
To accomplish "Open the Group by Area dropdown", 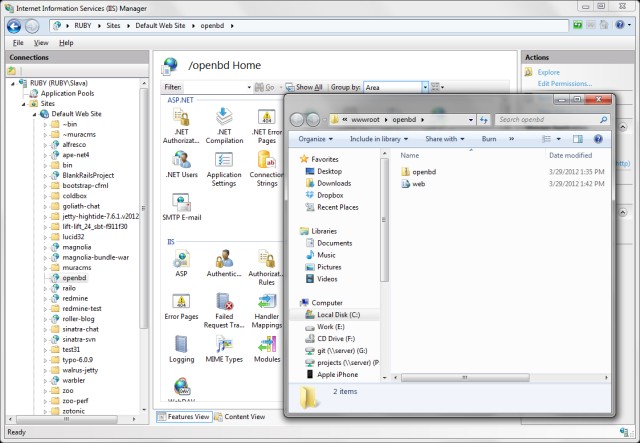I will coord(425,87).
